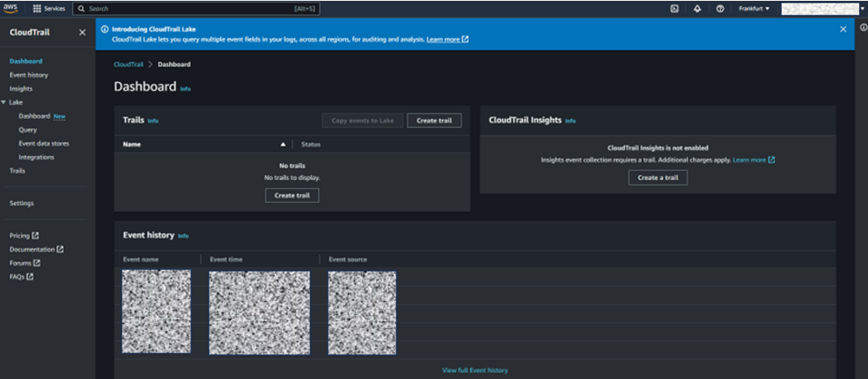
Task: Open Learn more link in the banner
Action: click(448, 40)
